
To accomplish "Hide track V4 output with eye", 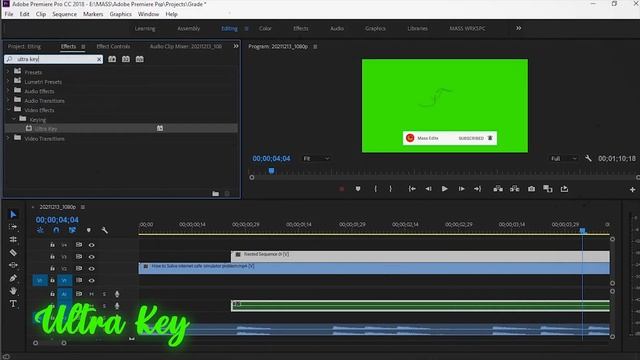I will 91,245.
